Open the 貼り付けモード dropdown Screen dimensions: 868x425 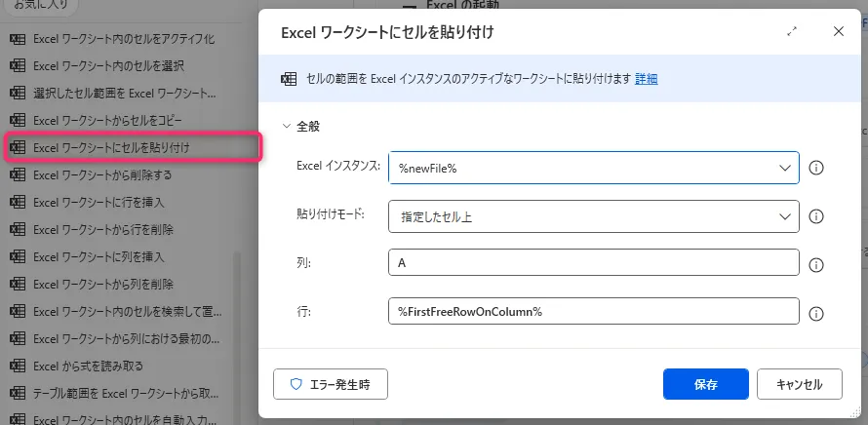coord(593,216)
